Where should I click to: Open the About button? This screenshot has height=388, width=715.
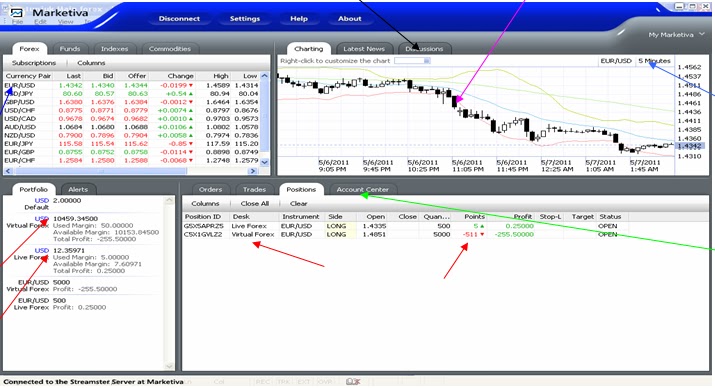pyautogui.click(x=350, y=19)
